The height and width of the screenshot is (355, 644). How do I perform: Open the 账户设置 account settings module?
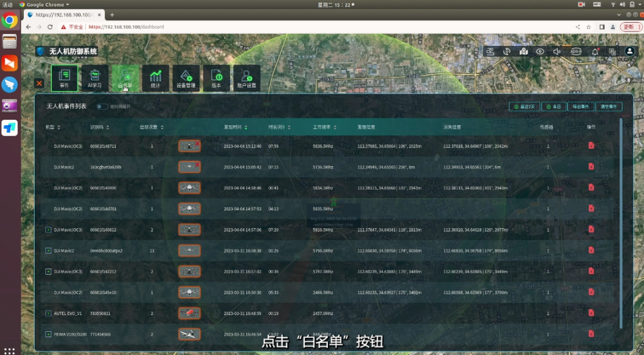(246, 78)
